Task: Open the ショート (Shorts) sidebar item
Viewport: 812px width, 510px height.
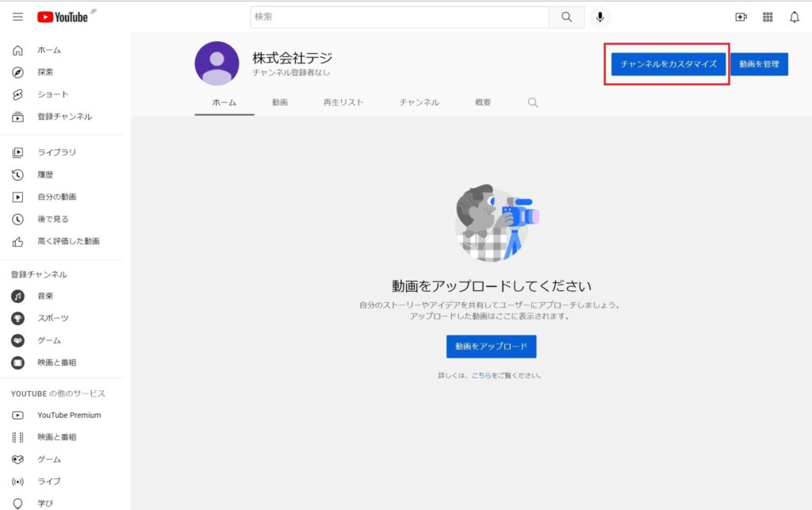Action: [52, 94]
